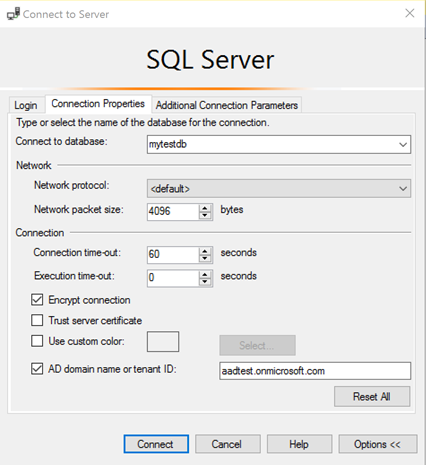
Task: Click the Connect button
Action: coord(156,444)
